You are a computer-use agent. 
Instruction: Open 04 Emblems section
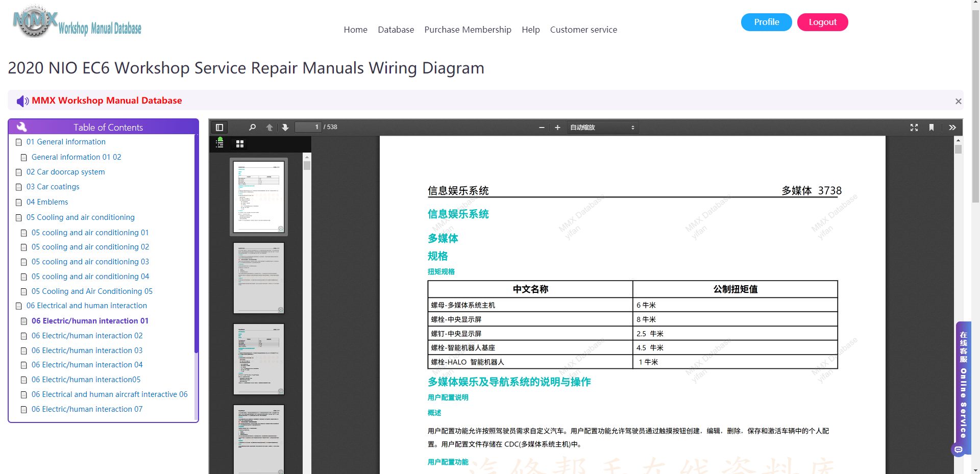(x=47, y=202)
